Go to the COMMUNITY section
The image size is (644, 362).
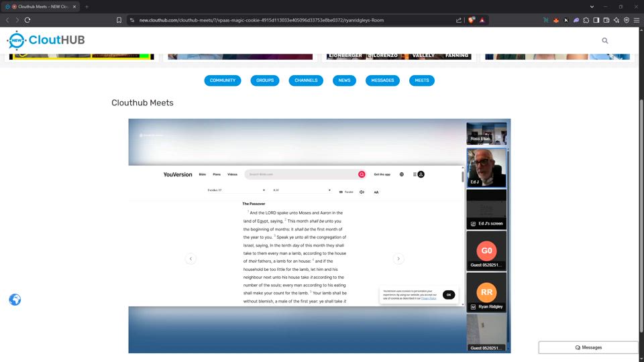(x=223, y=80)
